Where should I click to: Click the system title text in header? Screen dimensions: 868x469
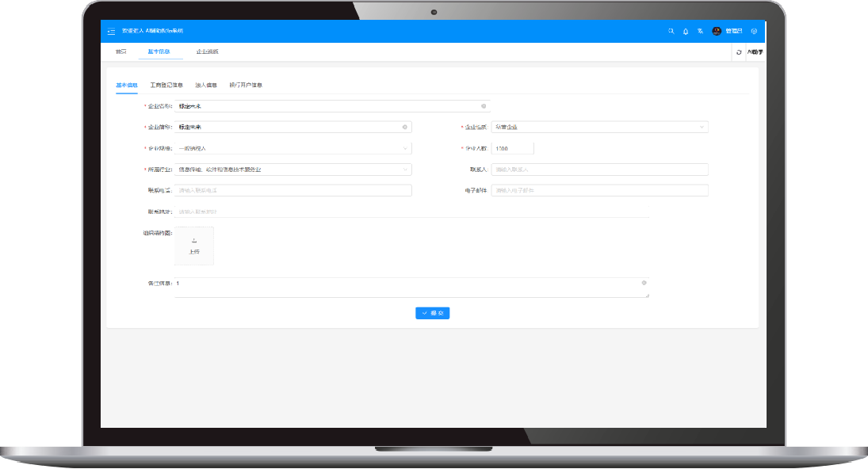point(152,31)
